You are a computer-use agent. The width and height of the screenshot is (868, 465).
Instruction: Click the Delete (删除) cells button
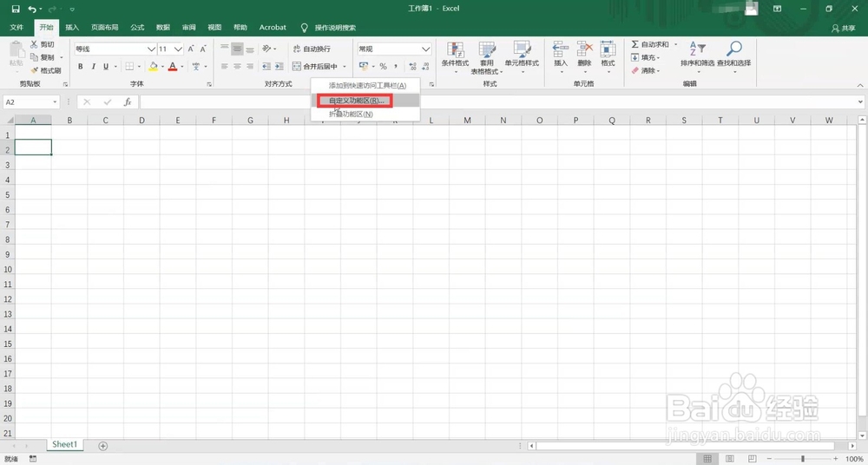pyautogui.click(x=584, y=57)
